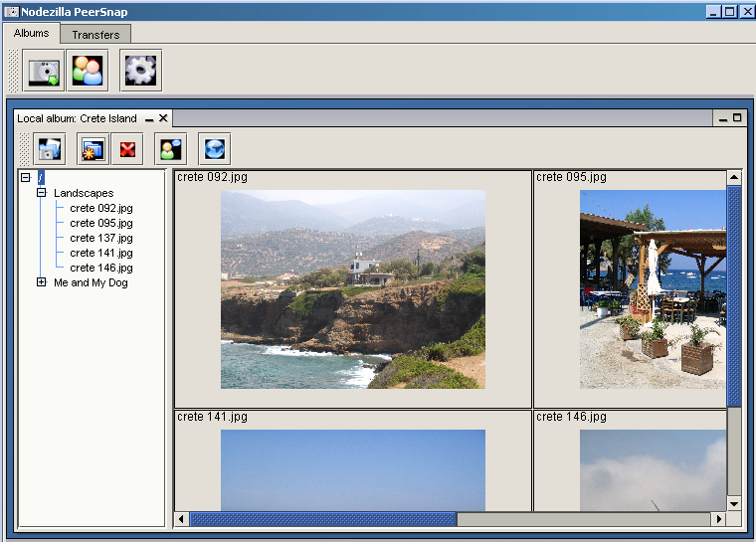Screen dimensions: 756x542
Task: Click the new folder icon with star
Action: (93, 149)
